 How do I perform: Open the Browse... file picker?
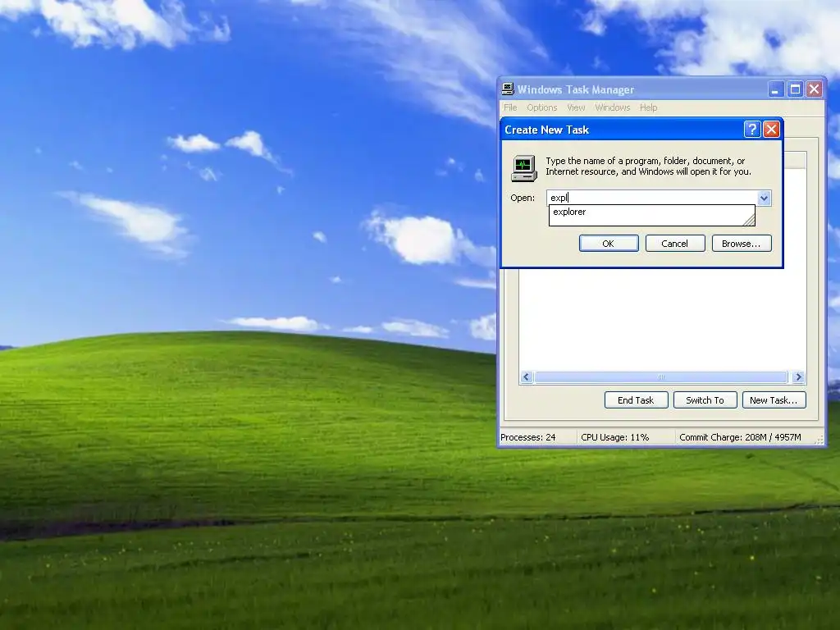point(742,243)
